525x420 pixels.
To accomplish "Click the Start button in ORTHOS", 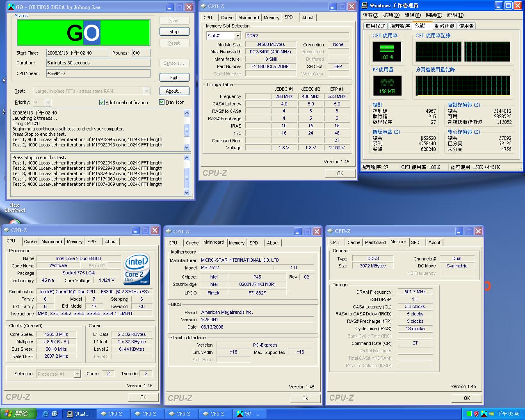I will (174, 21).
